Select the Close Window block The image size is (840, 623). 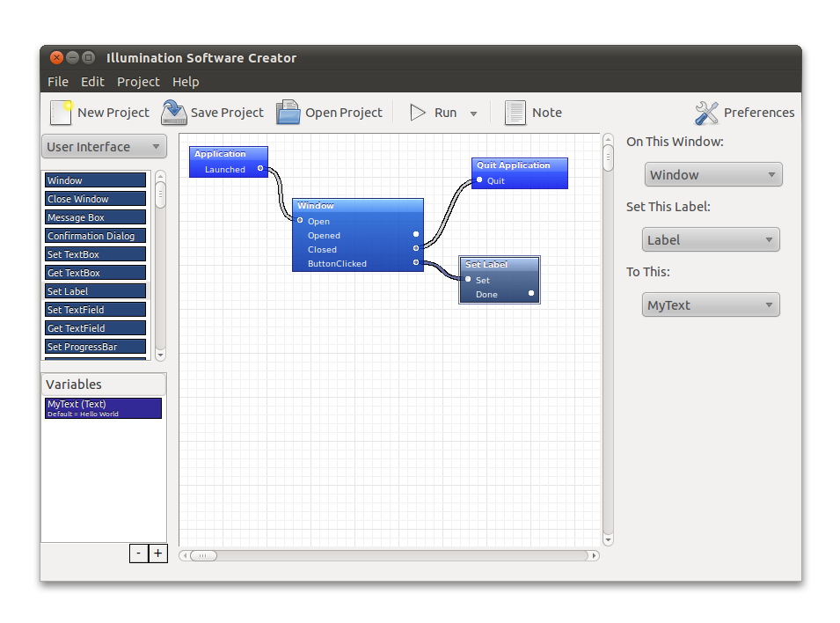[95, 199]
